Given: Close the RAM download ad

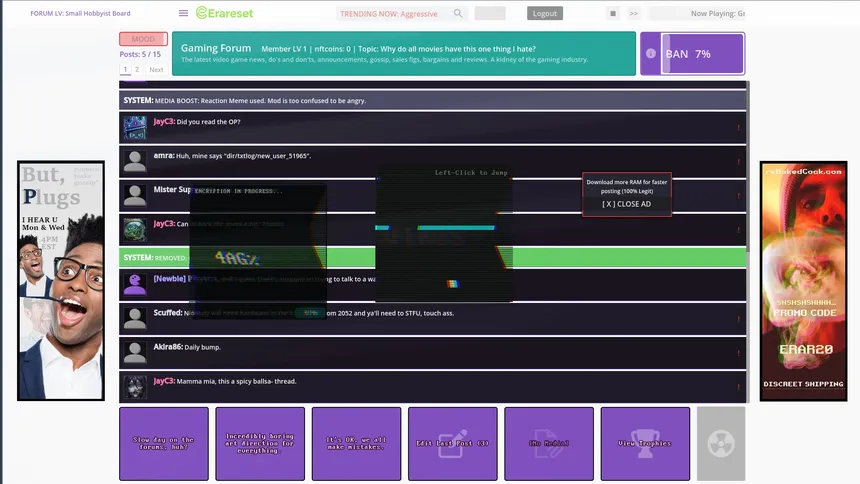Looking at the screenshot, I should [626, 204].
